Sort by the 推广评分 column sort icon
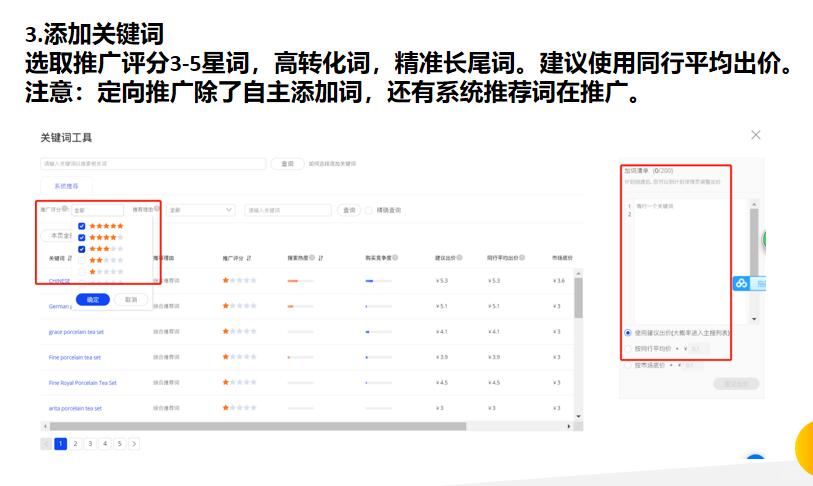The width and height of the screenshot is (813, 486). (249, 258)
